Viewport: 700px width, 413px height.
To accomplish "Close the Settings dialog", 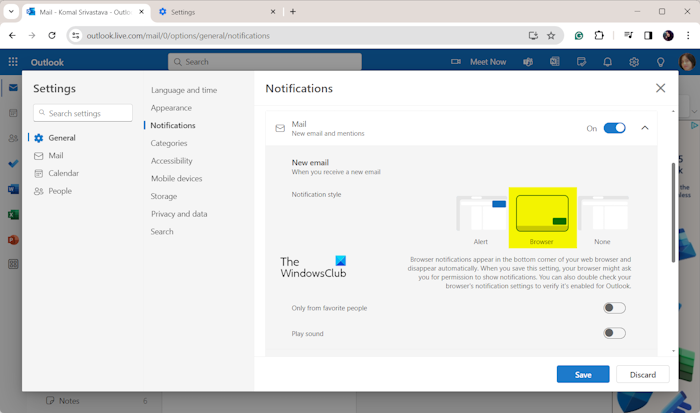I will point(660,88).
